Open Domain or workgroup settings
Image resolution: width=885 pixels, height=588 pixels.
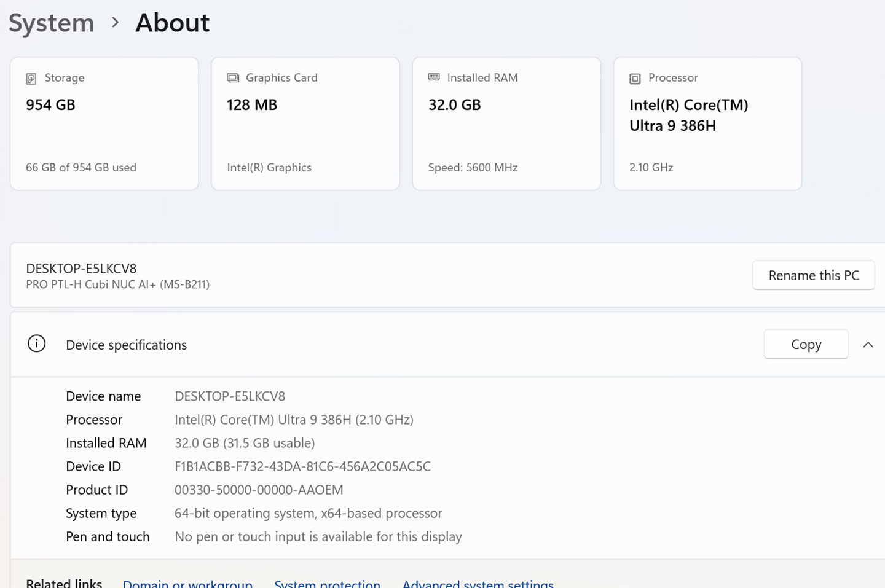coord(187,582)
